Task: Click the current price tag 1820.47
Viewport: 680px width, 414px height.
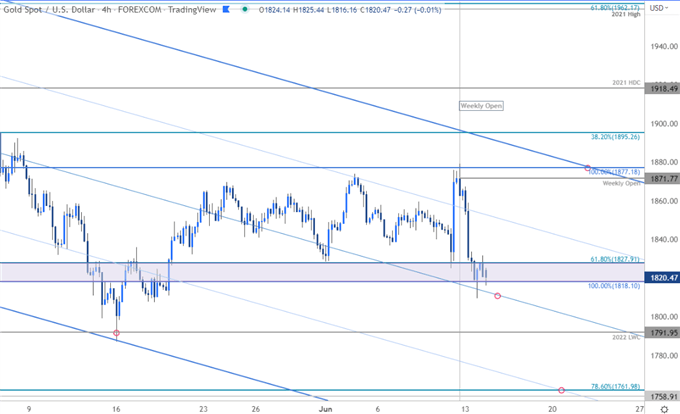Action: click(663, 277)
